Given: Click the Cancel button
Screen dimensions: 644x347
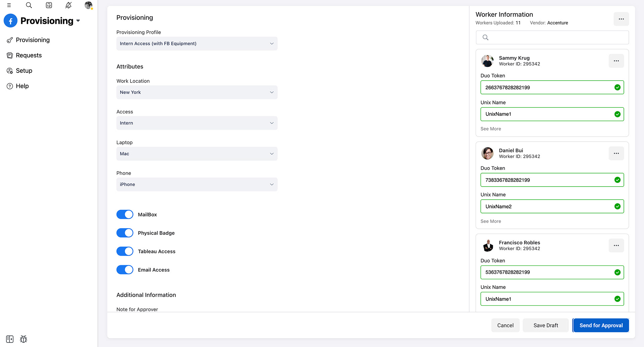Looking at the screenshot, I should [505, 326].
